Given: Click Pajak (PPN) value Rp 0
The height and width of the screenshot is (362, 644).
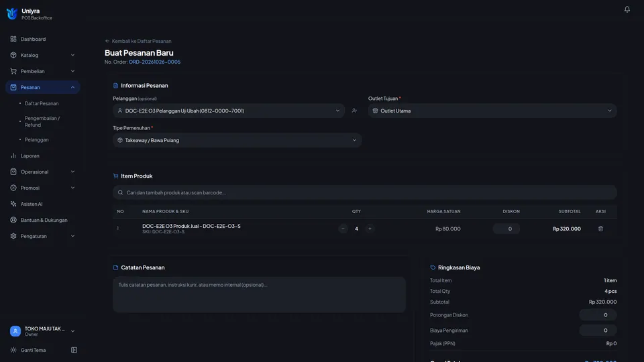Looking at the screenshot, I should 612,343.
